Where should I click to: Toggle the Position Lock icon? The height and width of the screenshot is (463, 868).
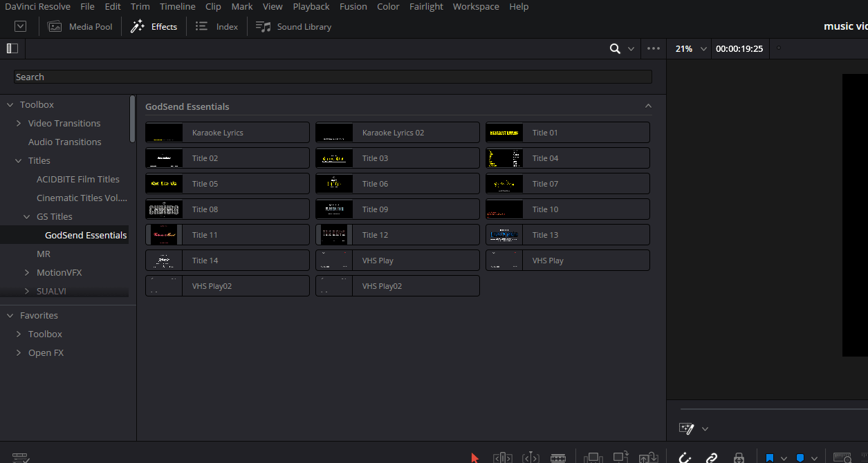(x=739, y=457)
